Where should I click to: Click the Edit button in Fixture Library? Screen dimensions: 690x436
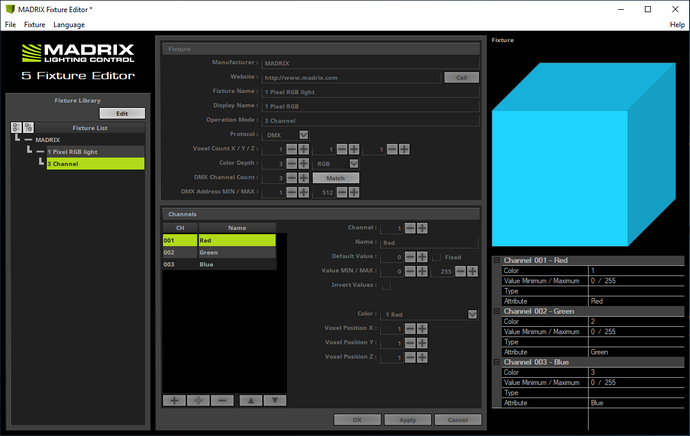tap(122, 113)
